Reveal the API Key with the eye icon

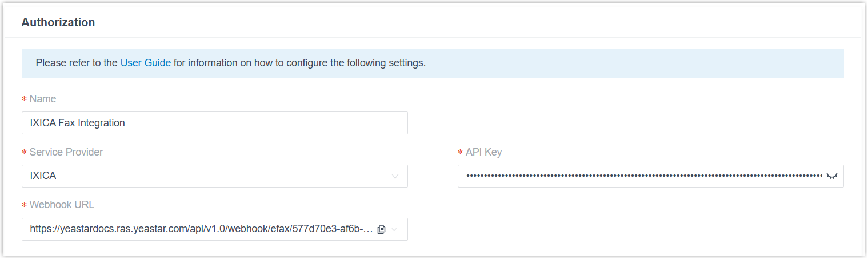click(x=831, y=176)
